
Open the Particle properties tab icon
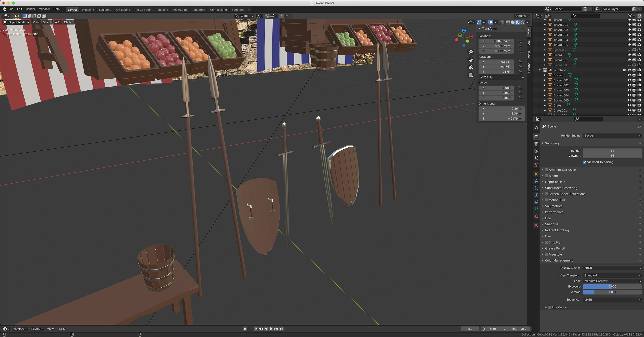tap(536, 188)
